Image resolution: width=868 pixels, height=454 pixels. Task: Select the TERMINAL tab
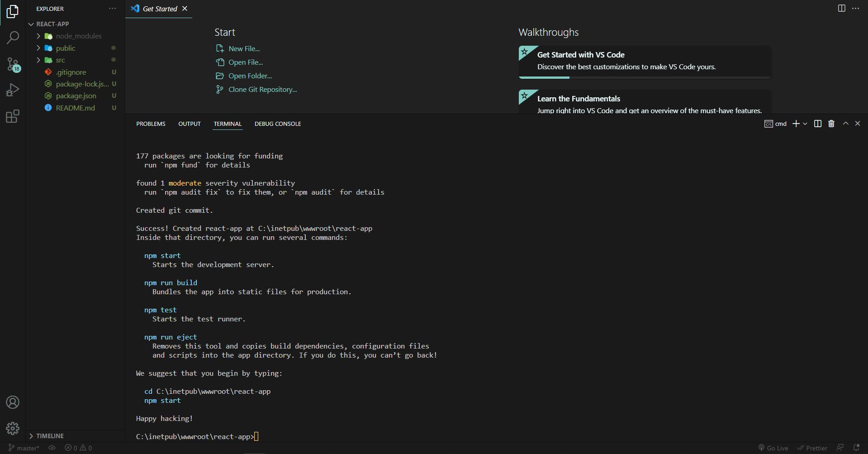[228, 124]
